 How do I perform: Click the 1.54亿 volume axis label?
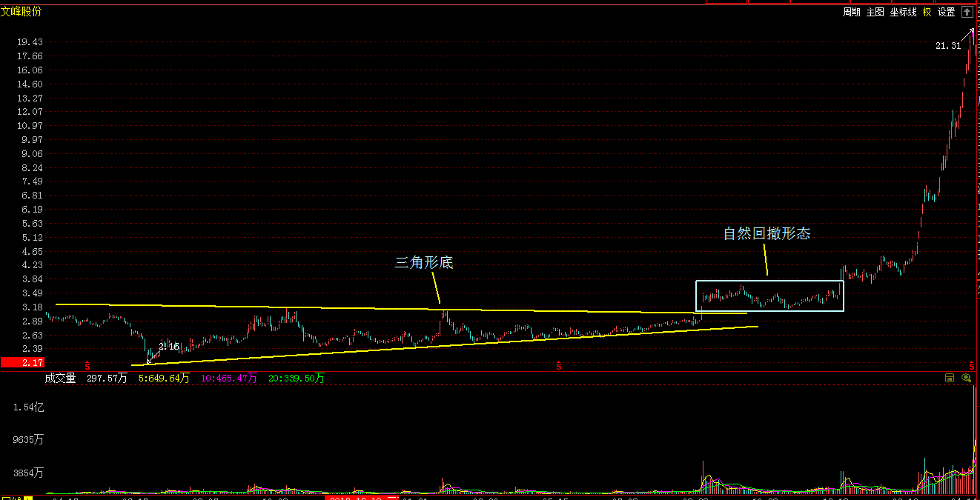click(30, 407)
